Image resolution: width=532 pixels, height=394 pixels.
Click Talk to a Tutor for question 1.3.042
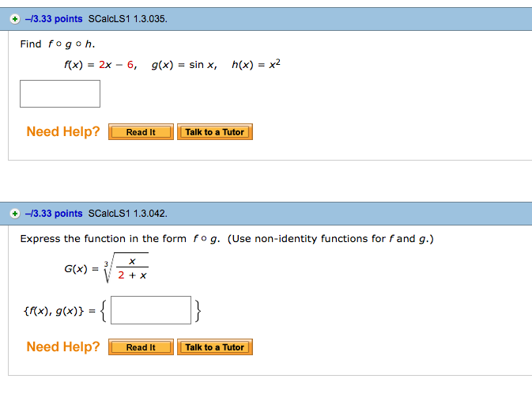tap(215, 347)
